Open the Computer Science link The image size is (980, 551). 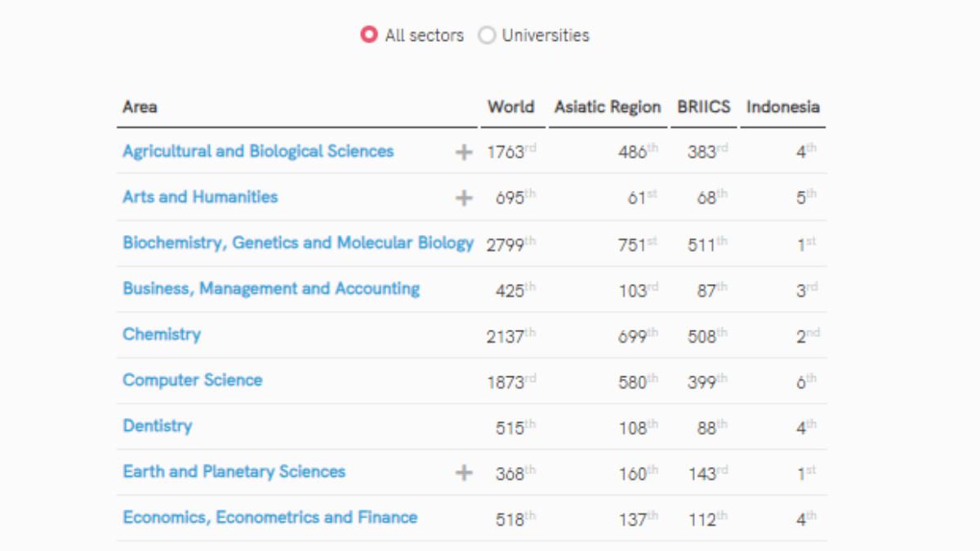[193, 380]
